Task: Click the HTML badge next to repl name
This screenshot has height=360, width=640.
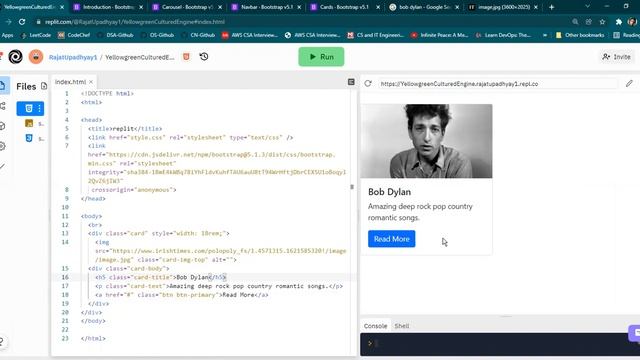Action: coord(186,57)
